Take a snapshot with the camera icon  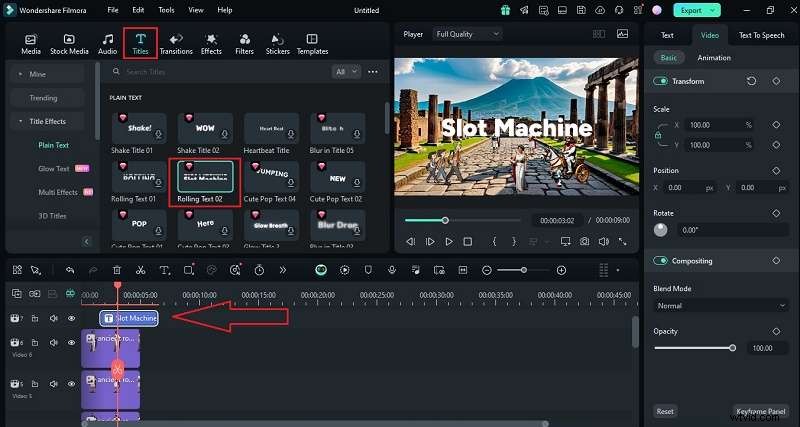point(582,241)
